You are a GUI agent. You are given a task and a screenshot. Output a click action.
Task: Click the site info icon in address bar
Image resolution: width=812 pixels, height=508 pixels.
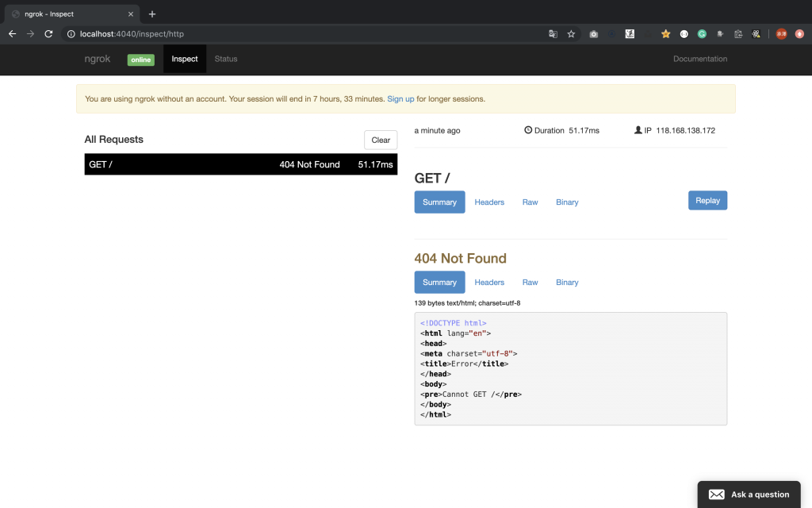pos(71,33)
